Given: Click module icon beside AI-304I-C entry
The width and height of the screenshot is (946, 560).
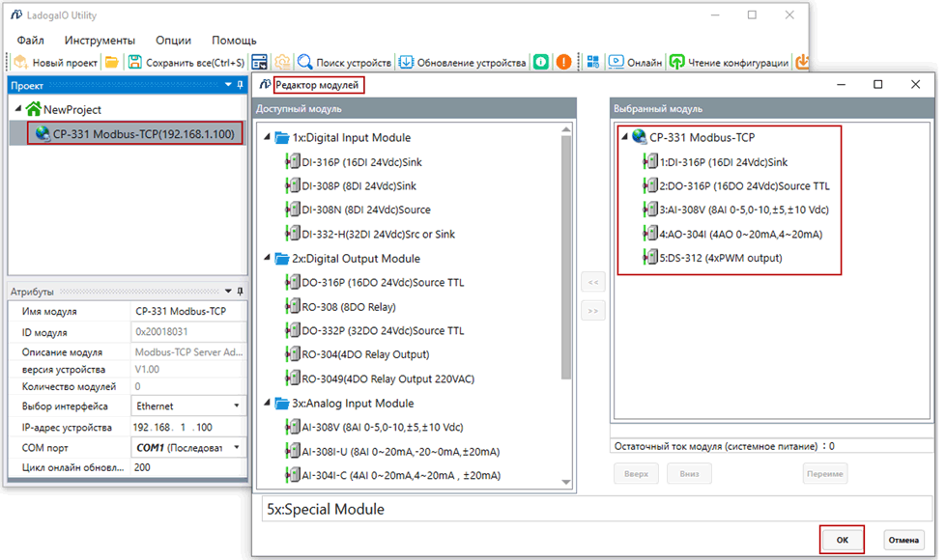Looking at the screenshot, I should [293, 475].
